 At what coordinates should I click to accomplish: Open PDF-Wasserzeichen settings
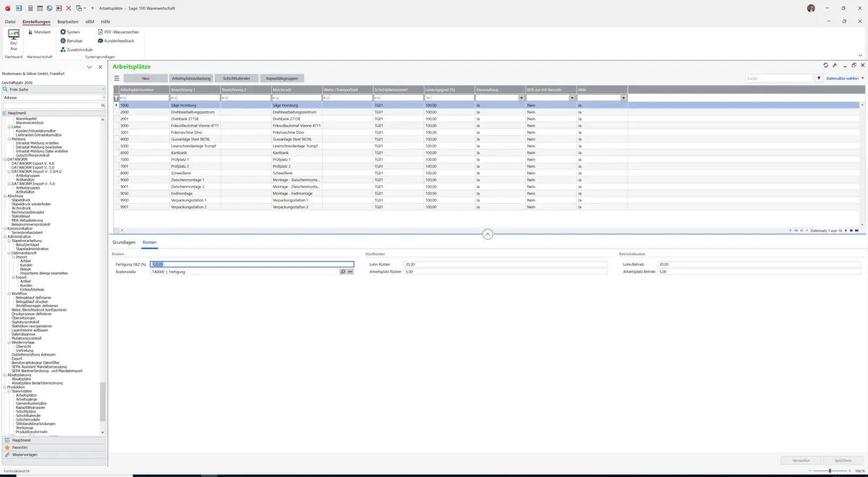click(119, 32)
